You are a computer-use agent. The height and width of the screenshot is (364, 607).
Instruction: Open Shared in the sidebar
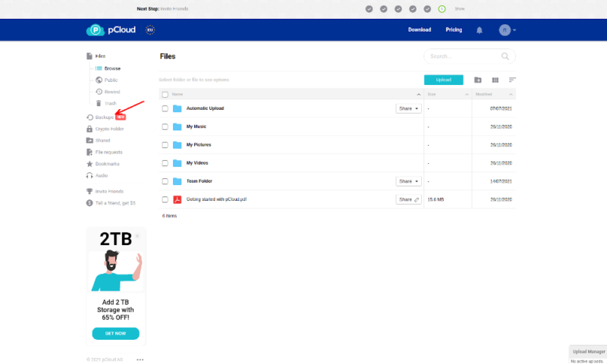point(99,140)
